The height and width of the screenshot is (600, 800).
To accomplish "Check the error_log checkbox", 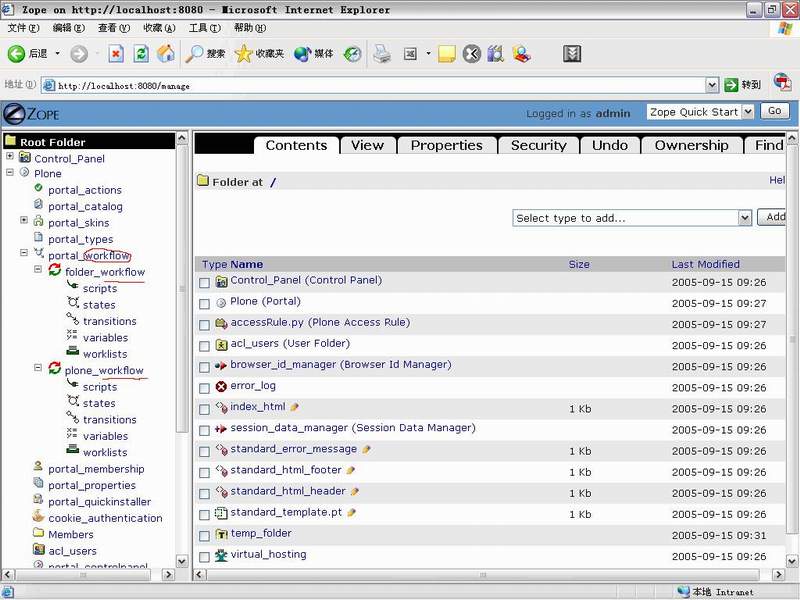I will point(205,388).
